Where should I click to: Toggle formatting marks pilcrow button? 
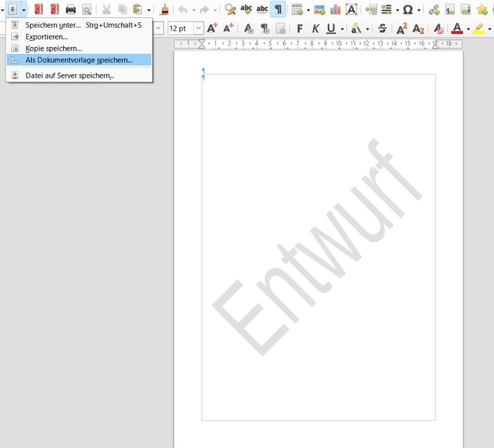(279, 10)
